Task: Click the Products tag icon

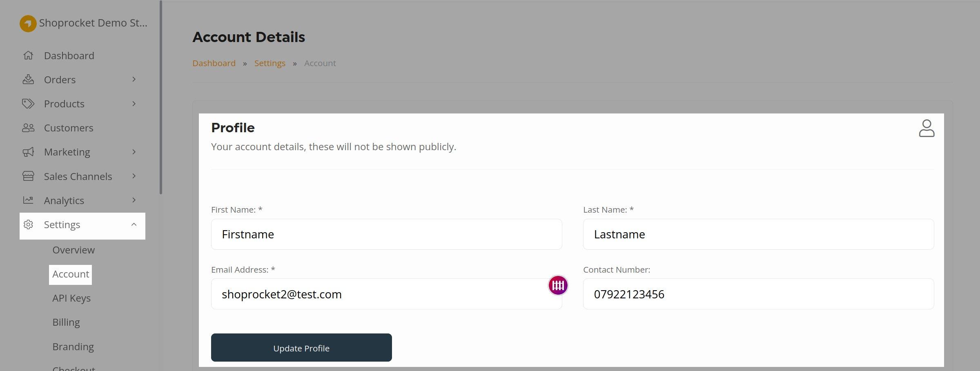Action: point(28,104)
